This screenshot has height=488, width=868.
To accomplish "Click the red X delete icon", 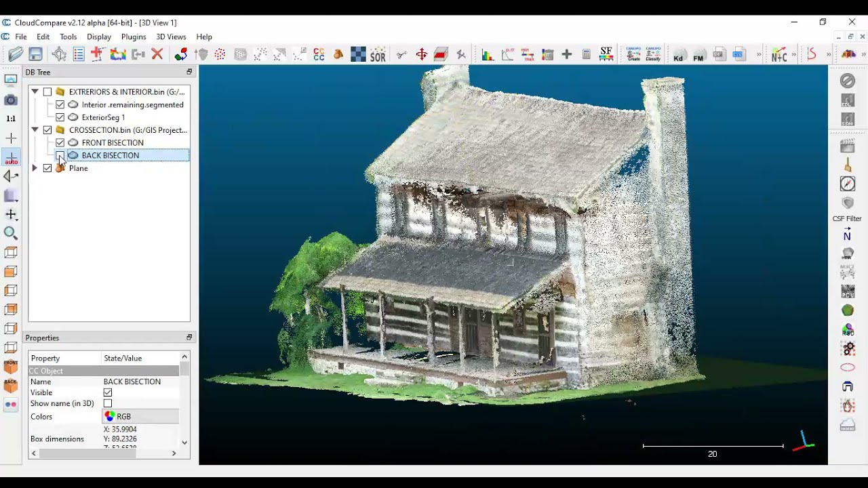I will 157,55.
